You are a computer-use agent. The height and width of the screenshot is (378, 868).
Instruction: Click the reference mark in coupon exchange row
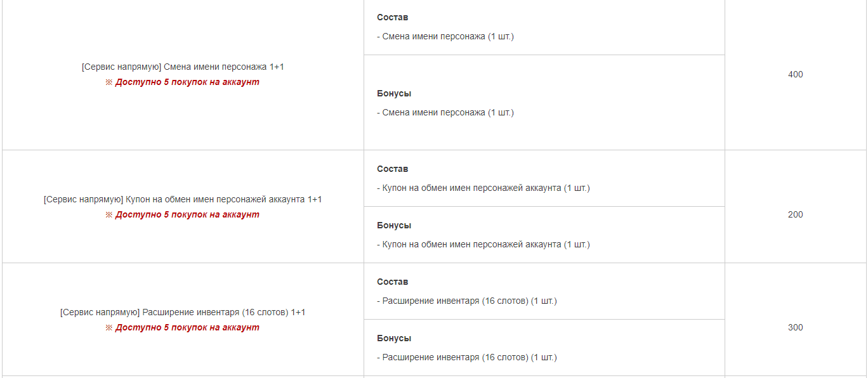(109, 215)
